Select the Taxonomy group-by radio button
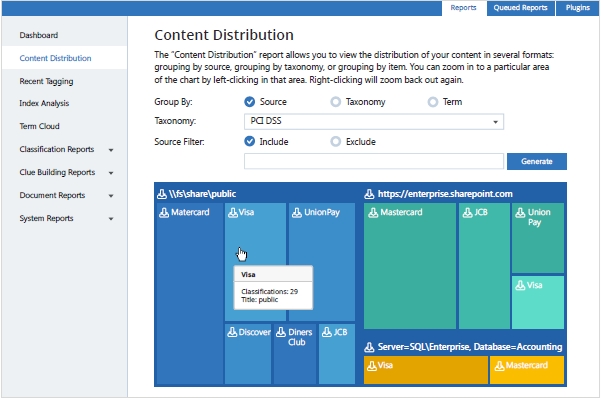 [335, 102]
